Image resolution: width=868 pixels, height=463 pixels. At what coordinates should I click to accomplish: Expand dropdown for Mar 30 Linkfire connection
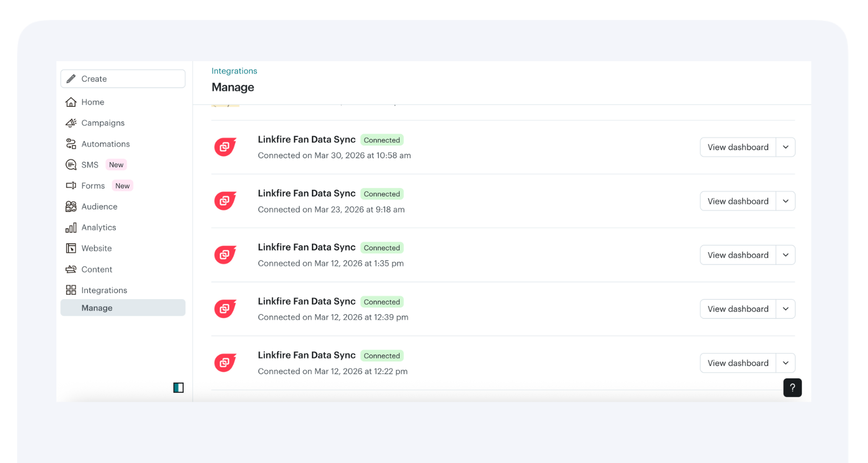[x=786, y=147]
